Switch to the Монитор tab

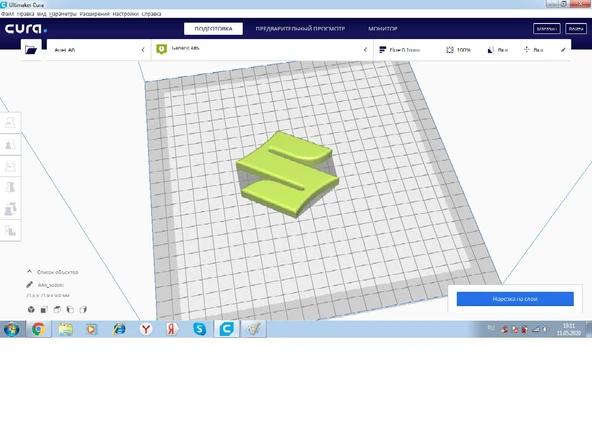tap(382, 29)
